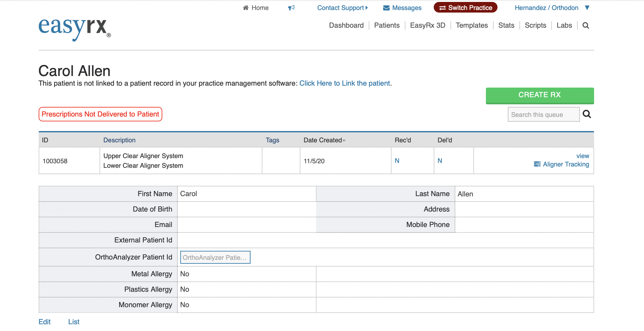Toggle the Del'd status N

pos(440,161)
